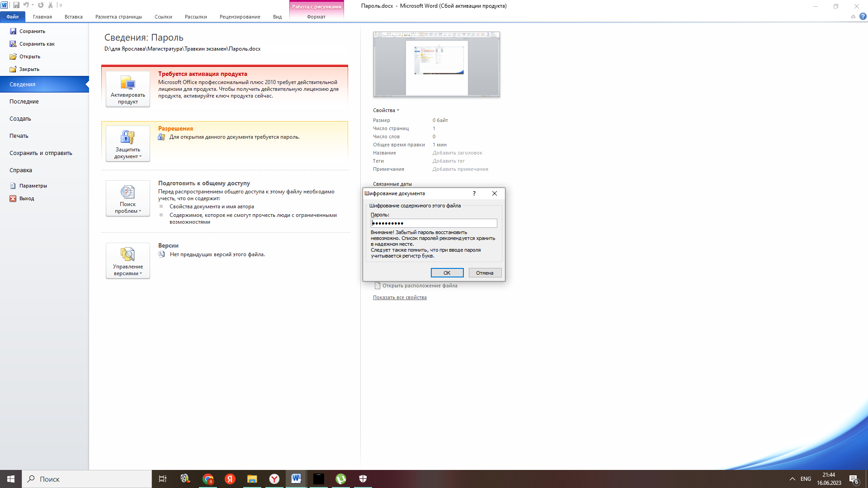Click the Save icon in quick access toolbar
Screen dimensions: 868x488
coord(16,5)
